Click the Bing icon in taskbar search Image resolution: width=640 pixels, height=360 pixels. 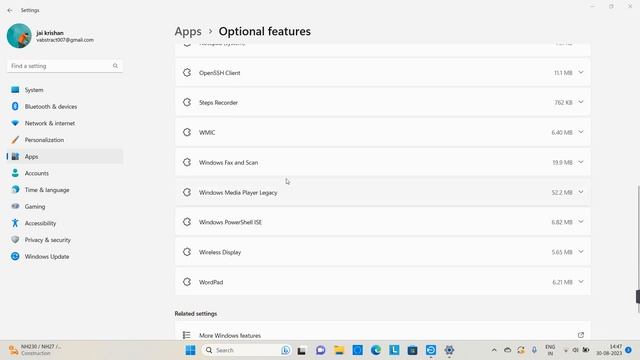(285, 350)
